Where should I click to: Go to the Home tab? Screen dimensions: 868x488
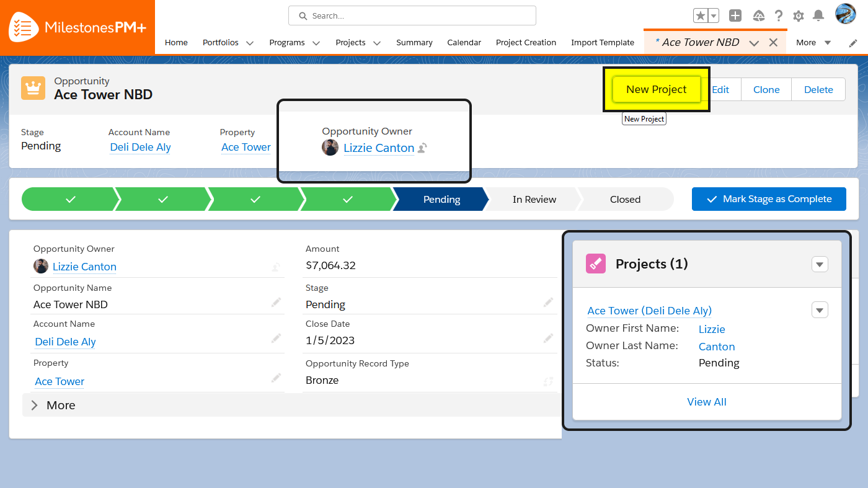(176, 42)
